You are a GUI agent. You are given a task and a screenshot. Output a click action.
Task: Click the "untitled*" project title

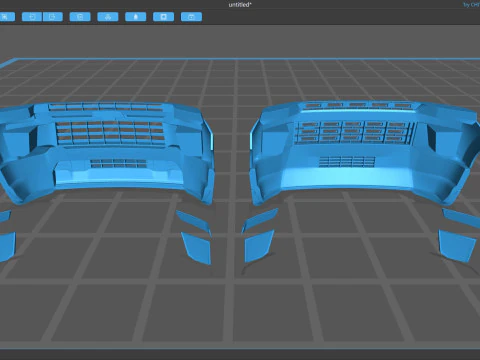(240, 4)
